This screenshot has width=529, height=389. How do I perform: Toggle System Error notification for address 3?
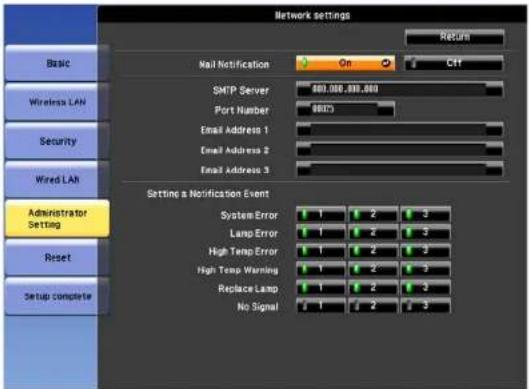click(x=425, y=214)
